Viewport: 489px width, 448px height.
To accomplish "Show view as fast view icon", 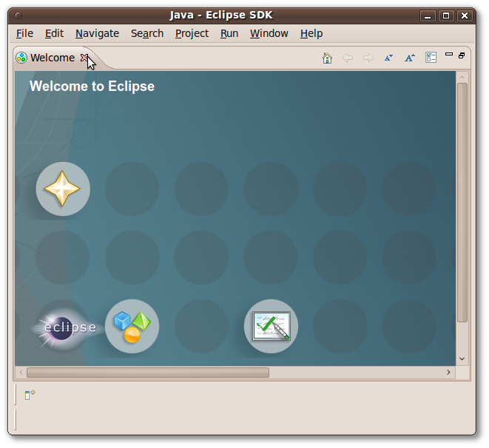I will click(30, 395).
